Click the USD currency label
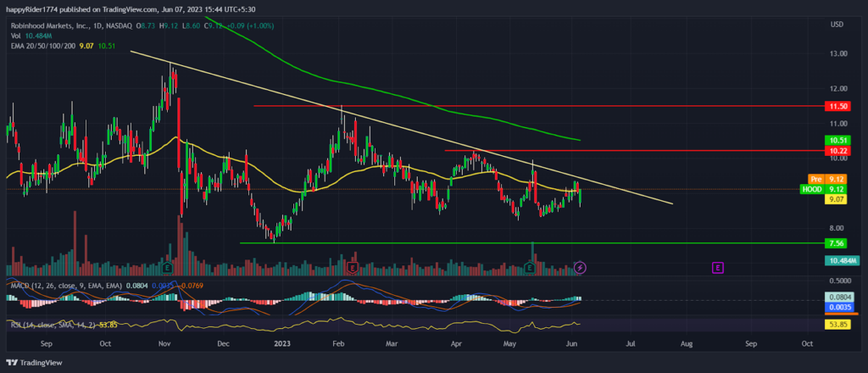Screen dimensions: 868x373 [837, 25]
